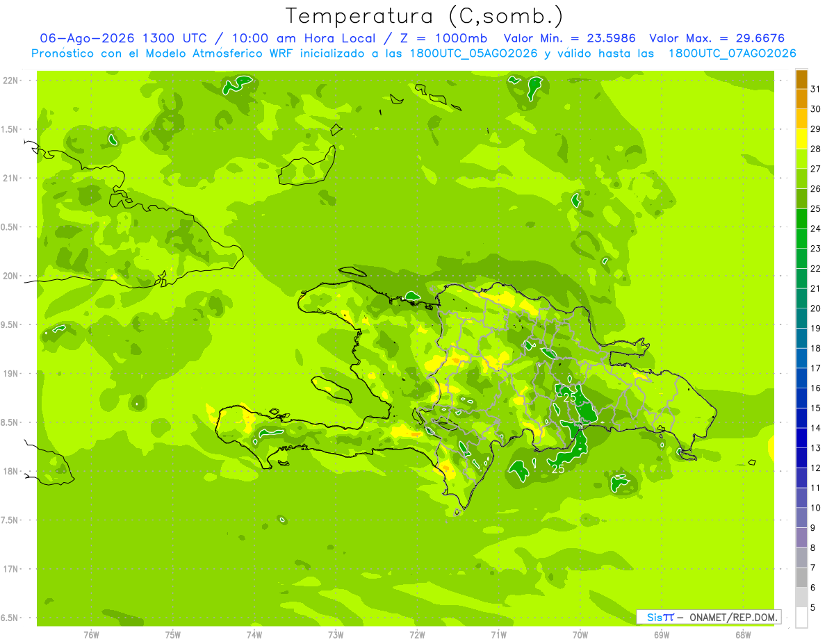Click the '70W' longitude label
Viewport: 834px width, 644px height.
(x=580, y=636)
